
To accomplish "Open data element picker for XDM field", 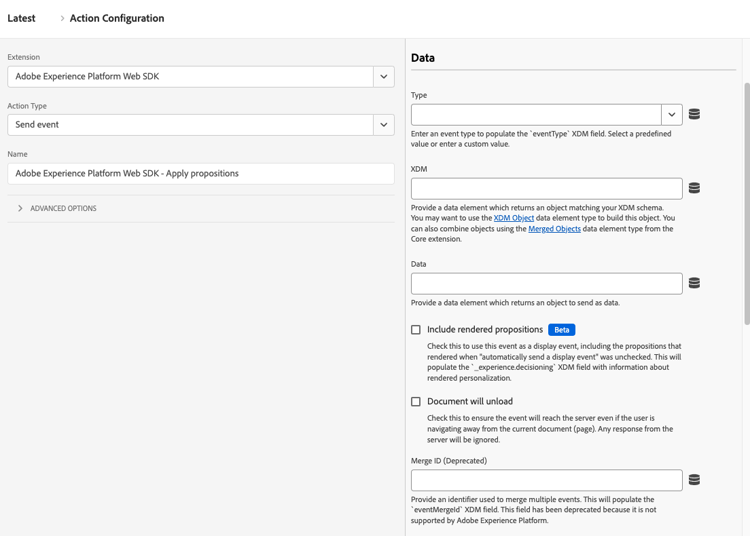I will pos(694,188).
